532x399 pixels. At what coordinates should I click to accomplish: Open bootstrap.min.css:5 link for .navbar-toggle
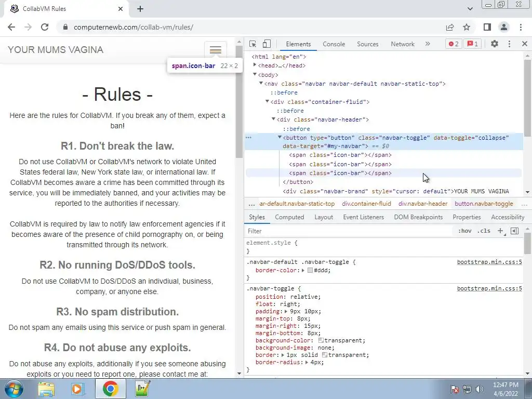[x=489, y=288]
